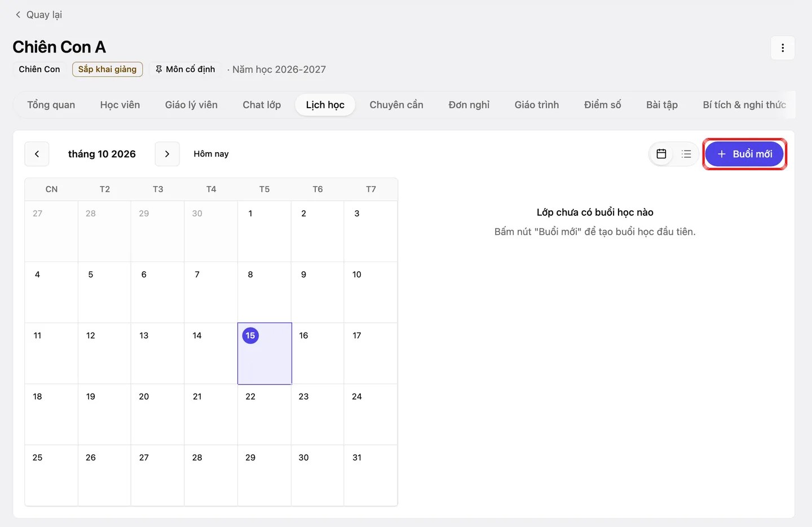Click the tháng 10 2026 month label
812x527 pixels.
[102, 154]
